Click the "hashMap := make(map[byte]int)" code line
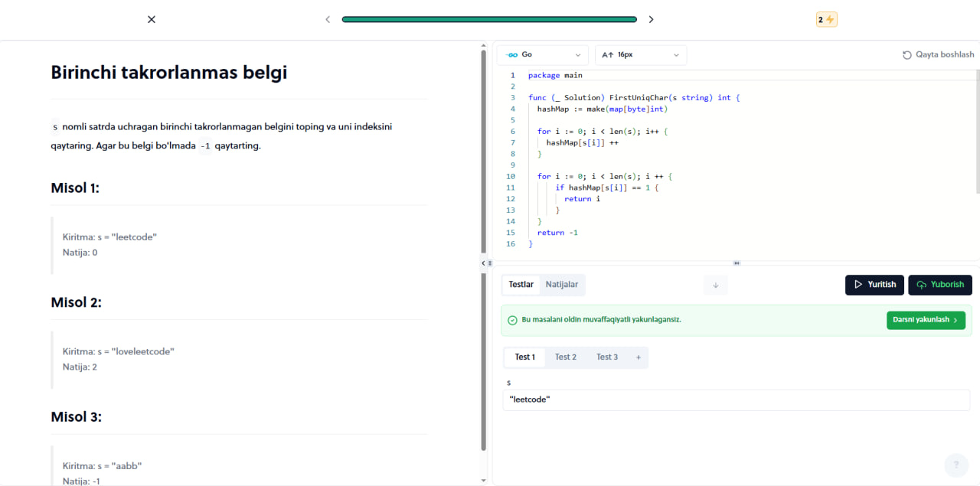The image size is (980, 486). pyautogui.click(x=603, y=109)
